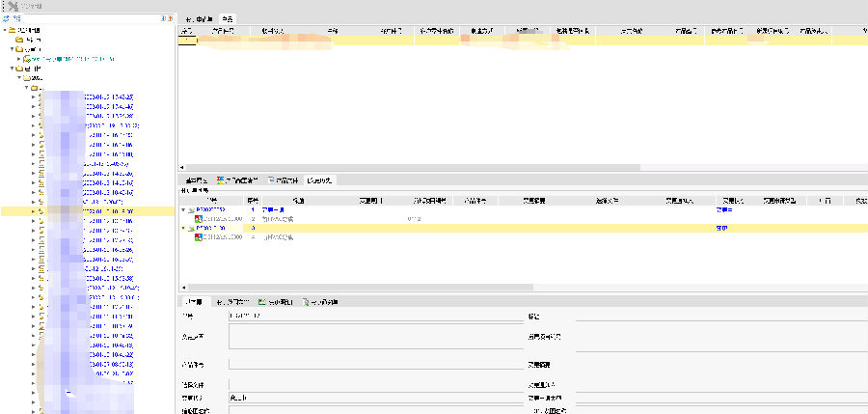
Task: Click the tools icon in the top toolbar
Action: coord(13,7)
